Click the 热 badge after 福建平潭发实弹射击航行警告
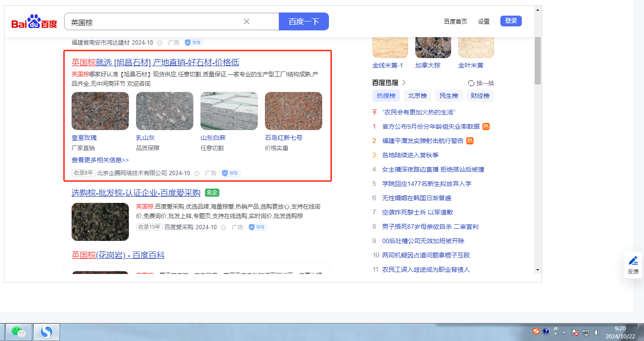 470,141
